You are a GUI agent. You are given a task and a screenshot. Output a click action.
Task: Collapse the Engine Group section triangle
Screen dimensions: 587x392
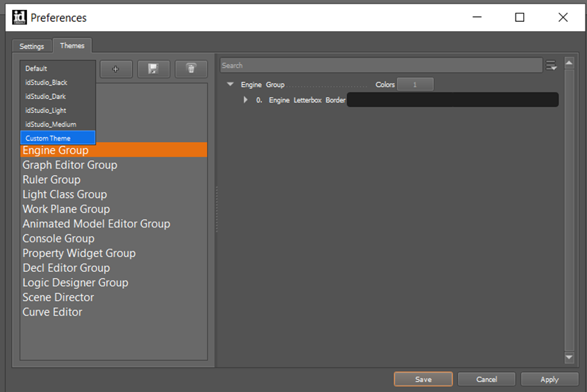[x=230, y=84]
